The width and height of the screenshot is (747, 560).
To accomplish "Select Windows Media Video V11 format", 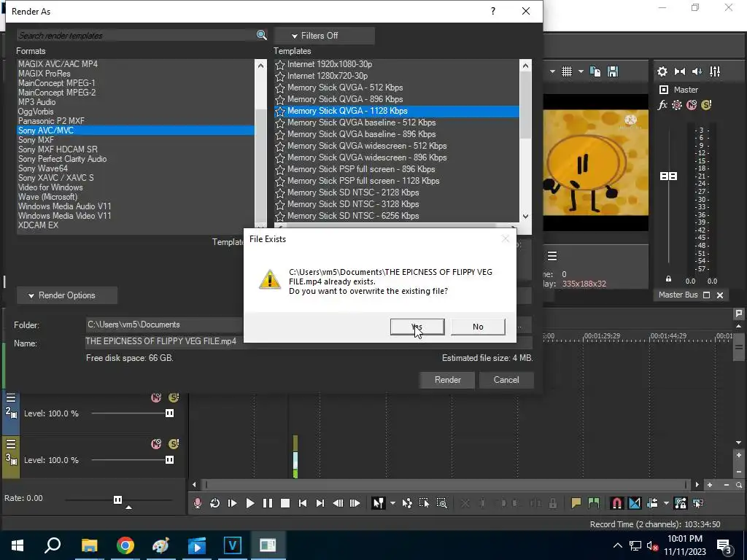I will point(136,216).
